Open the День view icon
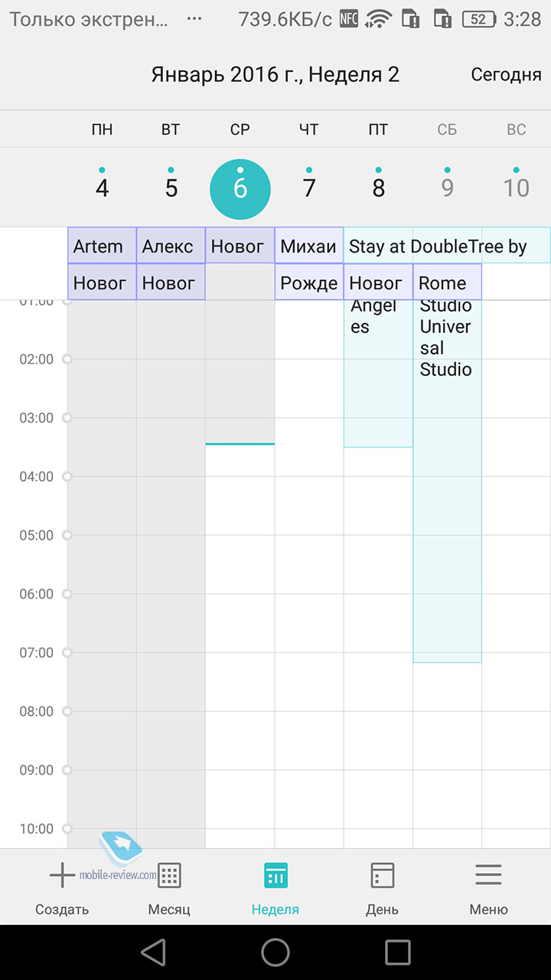This screenshot has width=551, height=980. (382, 876)
